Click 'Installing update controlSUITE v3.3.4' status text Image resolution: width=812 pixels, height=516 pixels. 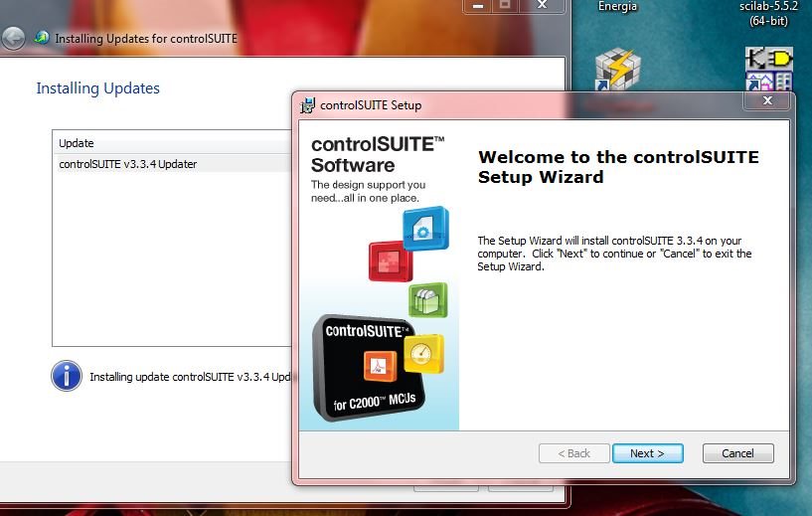(191, 377)
